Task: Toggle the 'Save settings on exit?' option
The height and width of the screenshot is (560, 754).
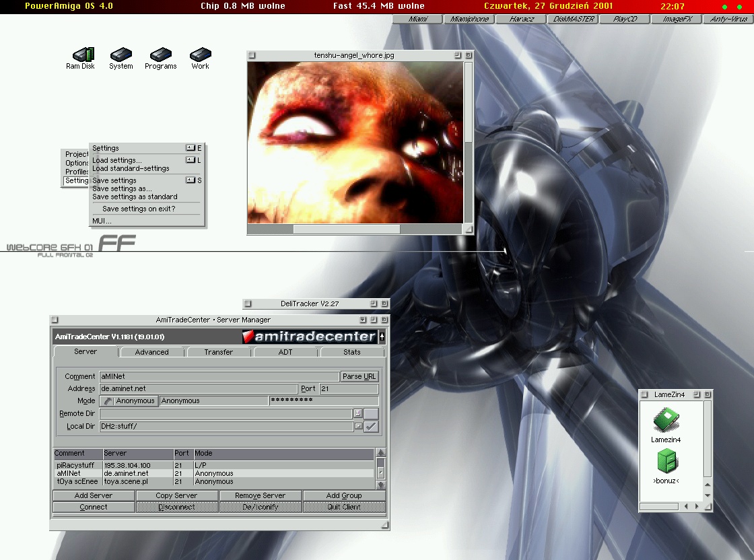Action: [x=139, y=209]
